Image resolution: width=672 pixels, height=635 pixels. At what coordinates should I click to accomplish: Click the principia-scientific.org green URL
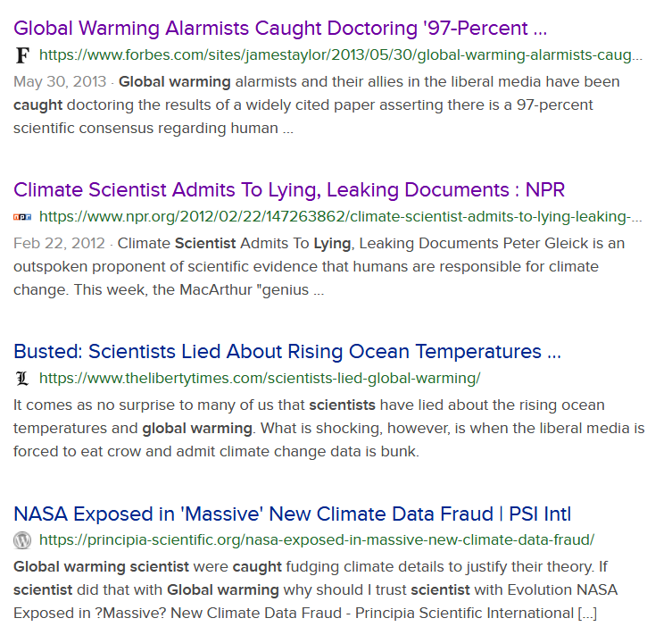317,540
